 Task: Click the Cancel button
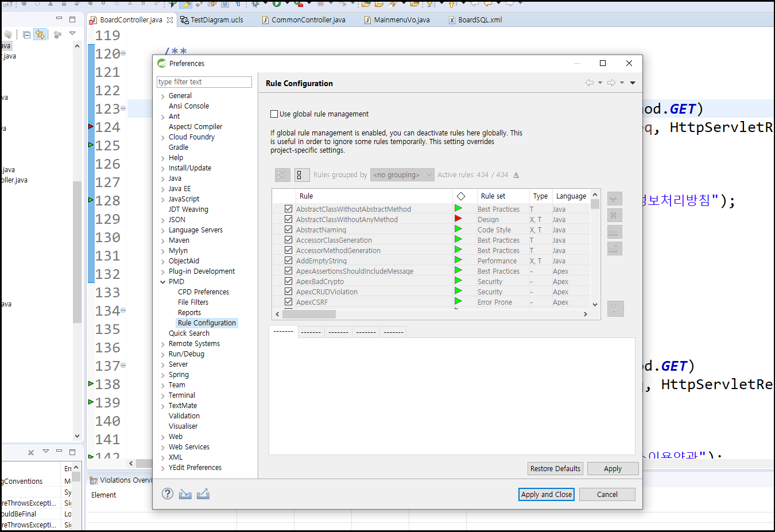coord(607,494)
